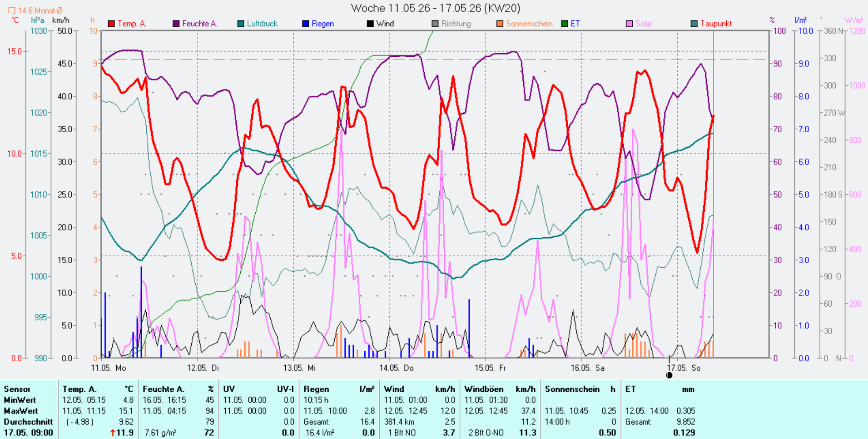
Task: Click the 12.05. Di date label
Action: pyautogui.click(x=203, y=368)
